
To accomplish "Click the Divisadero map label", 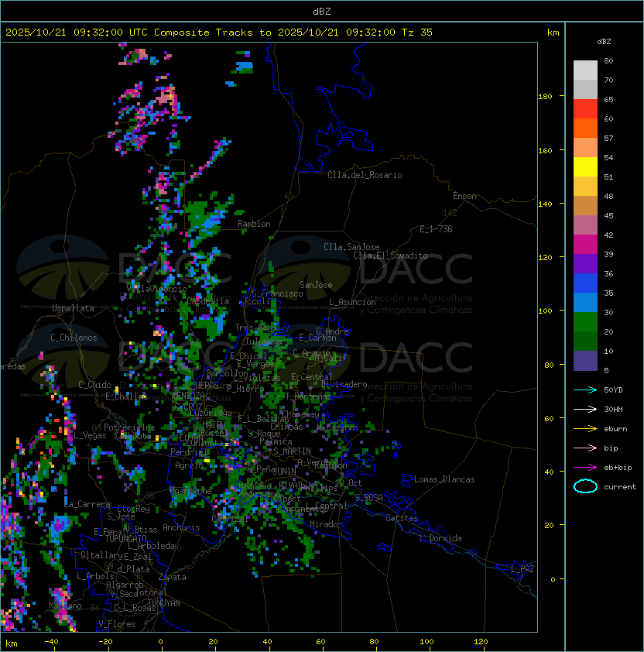I will (x=344, y=384).
